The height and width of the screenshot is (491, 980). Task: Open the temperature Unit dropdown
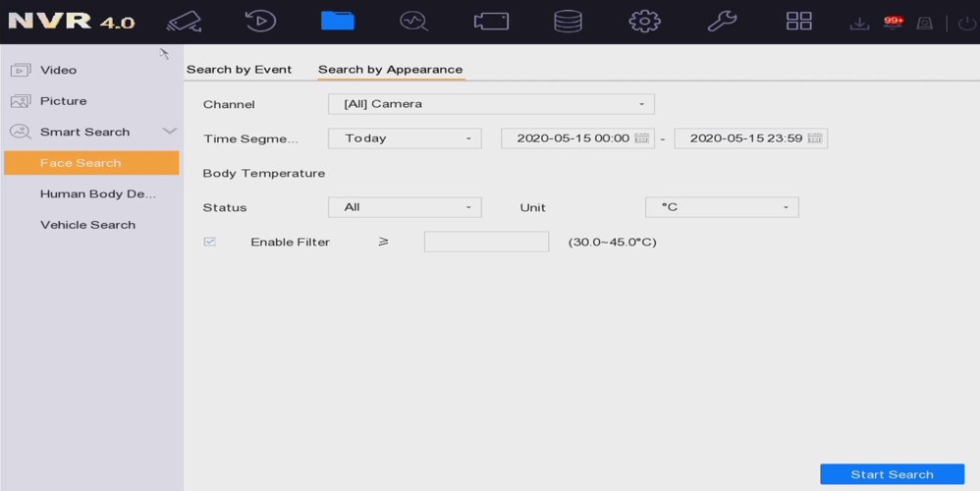tap(722, 207)
